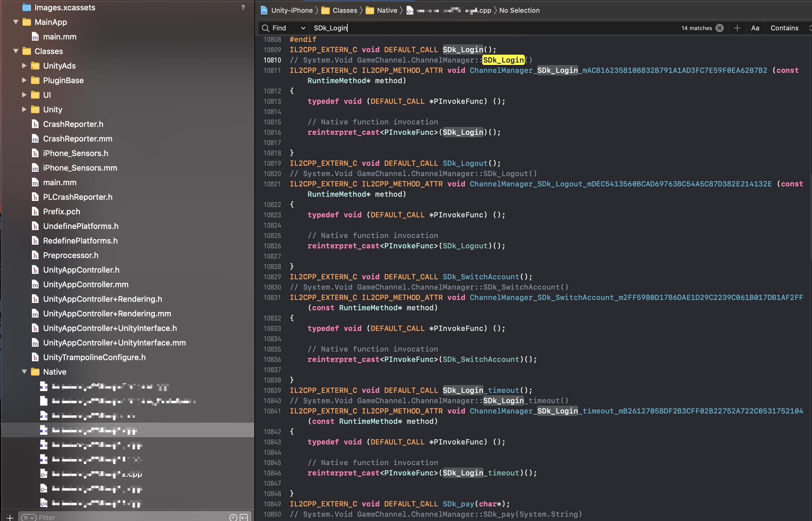812x521 pixels.
Task: Toggle Match Case using the Aa button
Action: (755, 28)
